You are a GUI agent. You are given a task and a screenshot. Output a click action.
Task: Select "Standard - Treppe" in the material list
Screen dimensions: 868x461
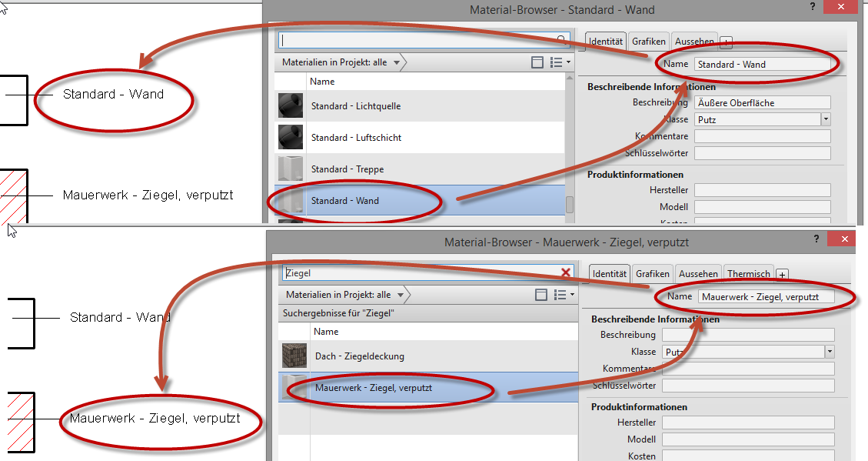(420, 169)
